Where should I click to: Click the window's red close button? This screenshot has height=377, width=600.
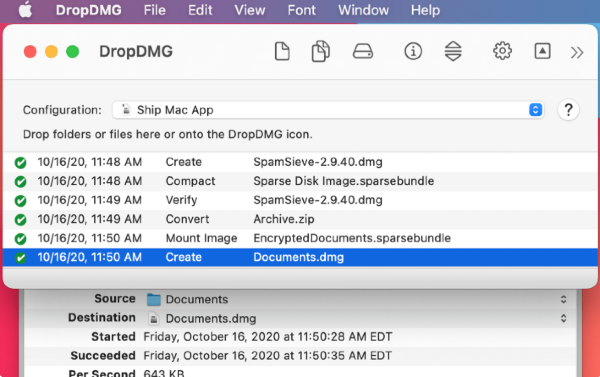tap(30, 51)
